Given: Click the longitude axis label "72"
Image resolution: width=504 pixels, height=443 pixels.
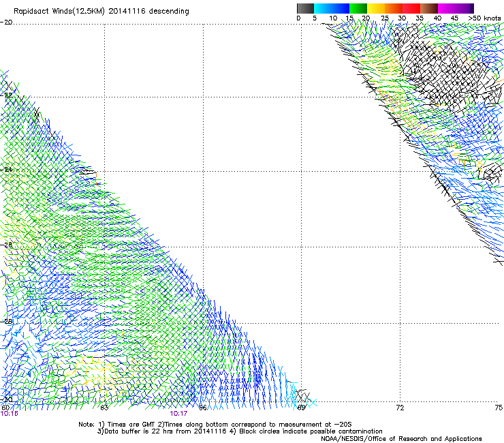Looking at the screenshot, I should 400,408.
